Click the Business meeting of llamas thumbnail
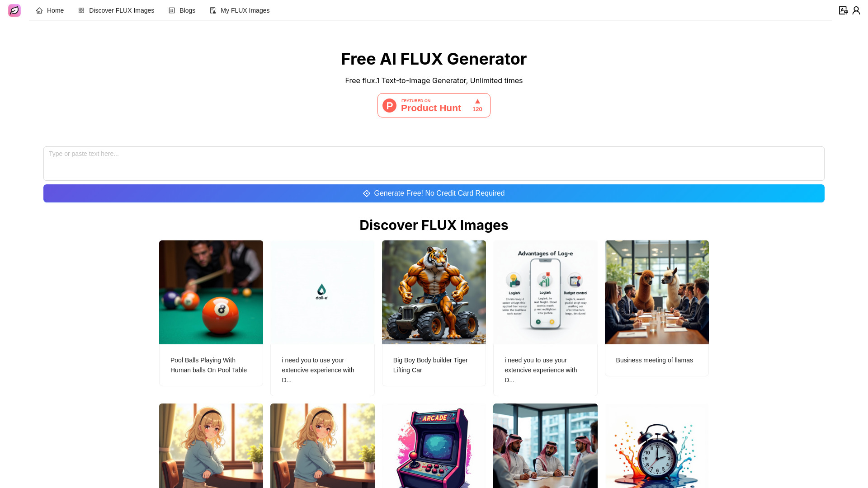Image resolution: width=868 pixels, height=488 pixels. [x=656, y=292]
